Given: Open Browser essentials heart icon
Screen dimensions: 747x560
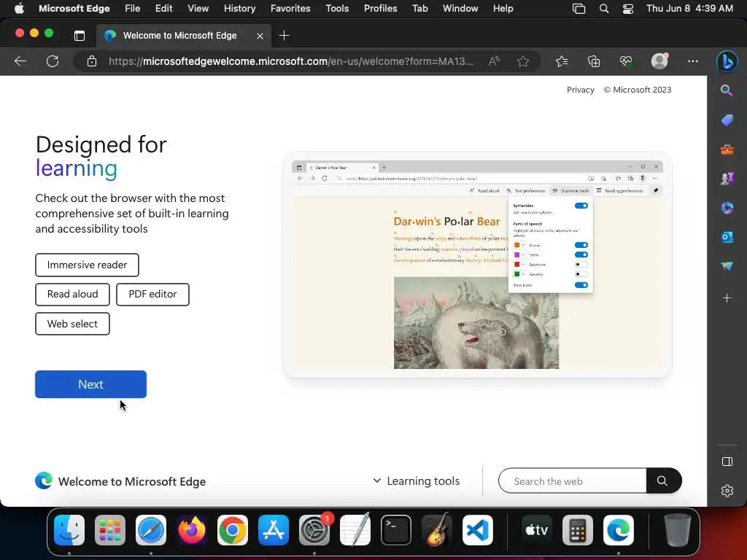Looking at the screenshot, I should [626, 61].
